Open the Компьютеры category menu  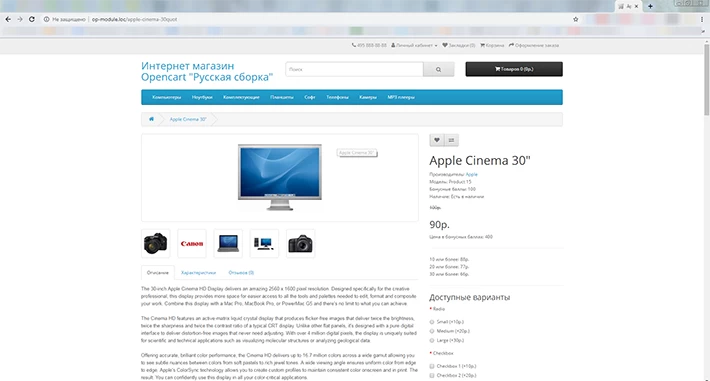(x=167, y=97)
